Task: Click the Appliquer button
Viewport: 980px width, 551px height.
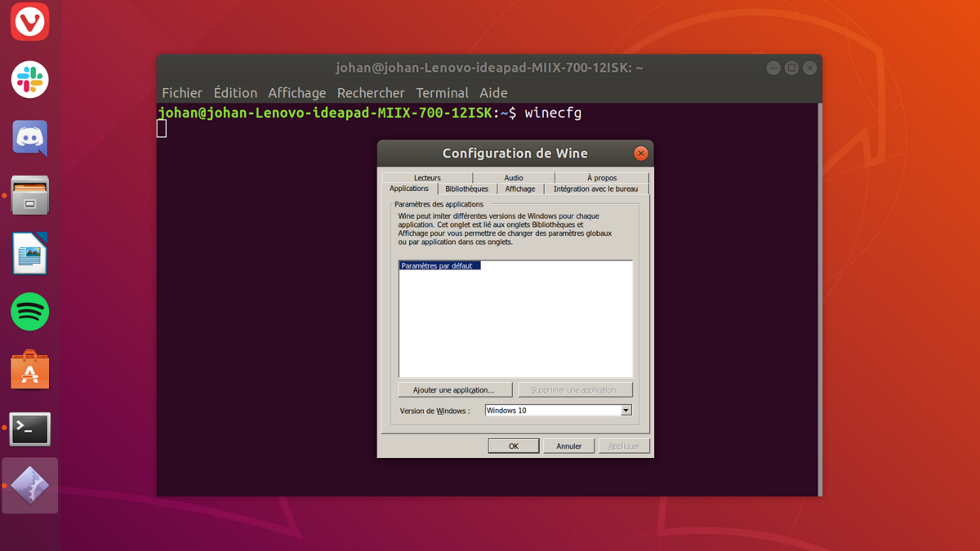Action: [x=624, y=446]
